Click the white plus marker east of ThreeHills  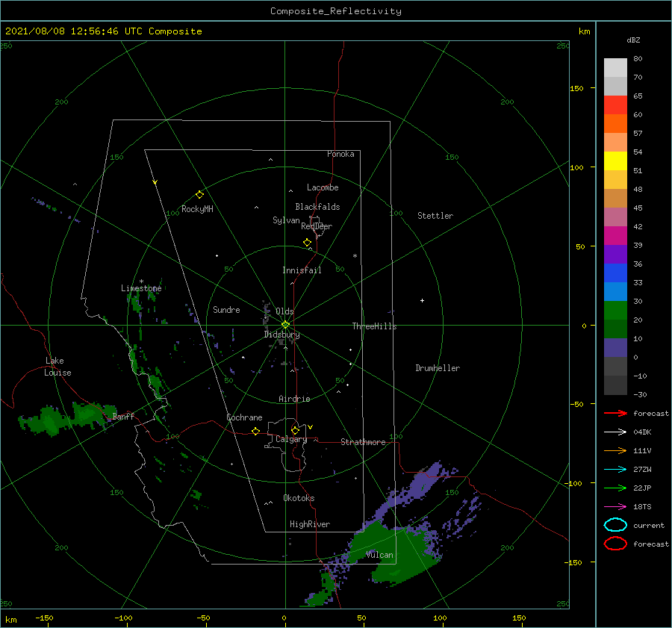tap(422, 300)
